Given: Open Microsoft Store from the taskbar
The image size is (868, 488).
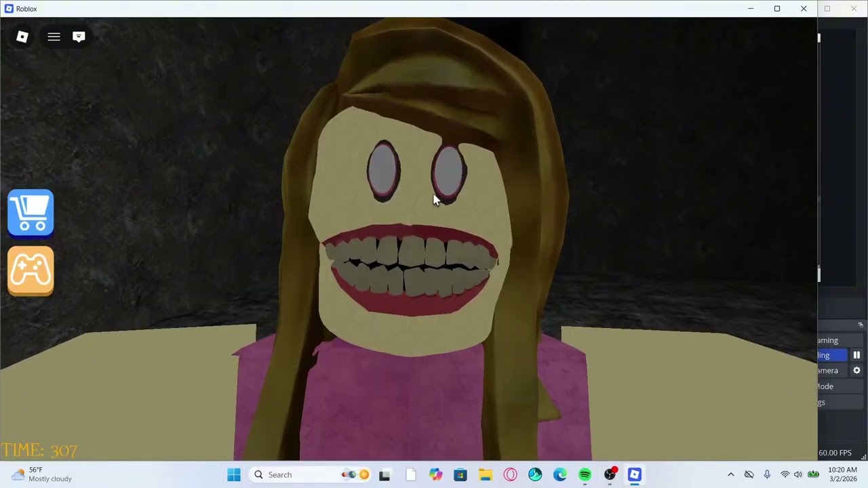Looking at the screenshot, I should [460, 474].
